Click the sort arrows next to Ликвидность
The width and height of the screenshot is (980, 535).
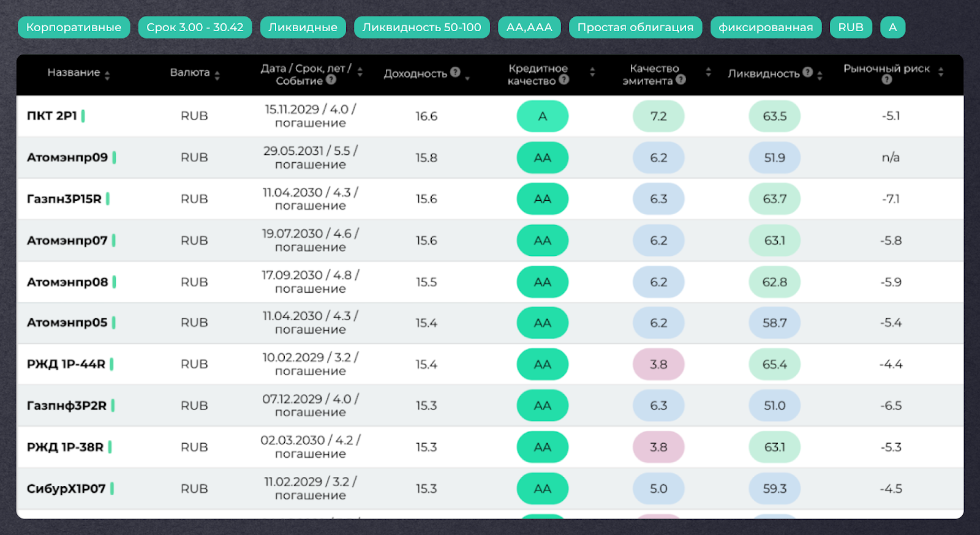(x=820, y=75)
